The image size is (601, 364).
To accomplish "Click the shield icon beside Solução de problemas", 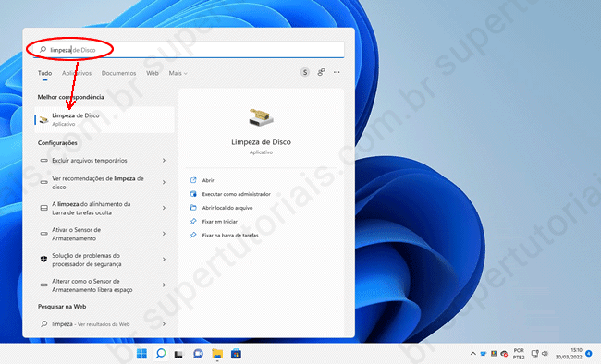I will tap(44, 260).
